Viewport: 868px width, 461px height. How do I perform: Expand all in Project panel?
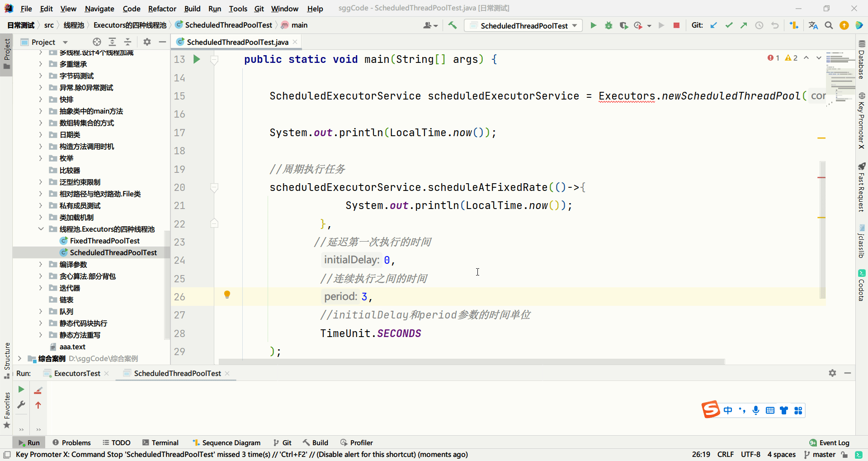112,42
